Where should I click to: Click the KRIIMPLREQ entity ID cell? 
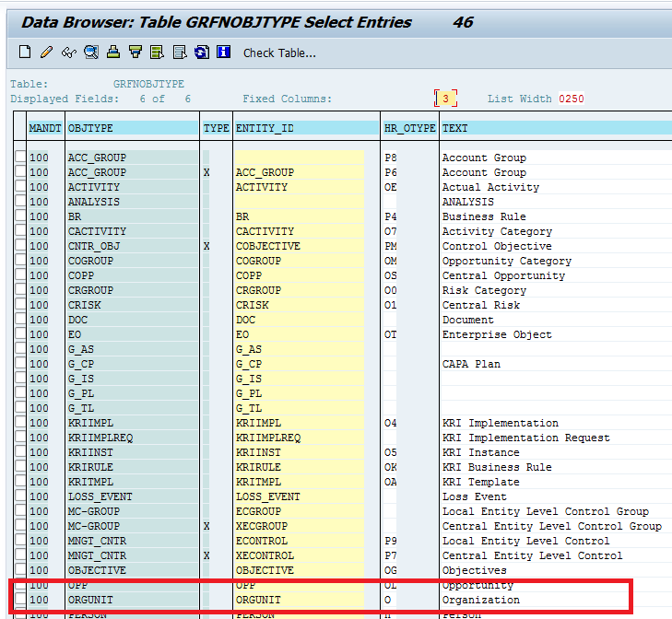268,438
